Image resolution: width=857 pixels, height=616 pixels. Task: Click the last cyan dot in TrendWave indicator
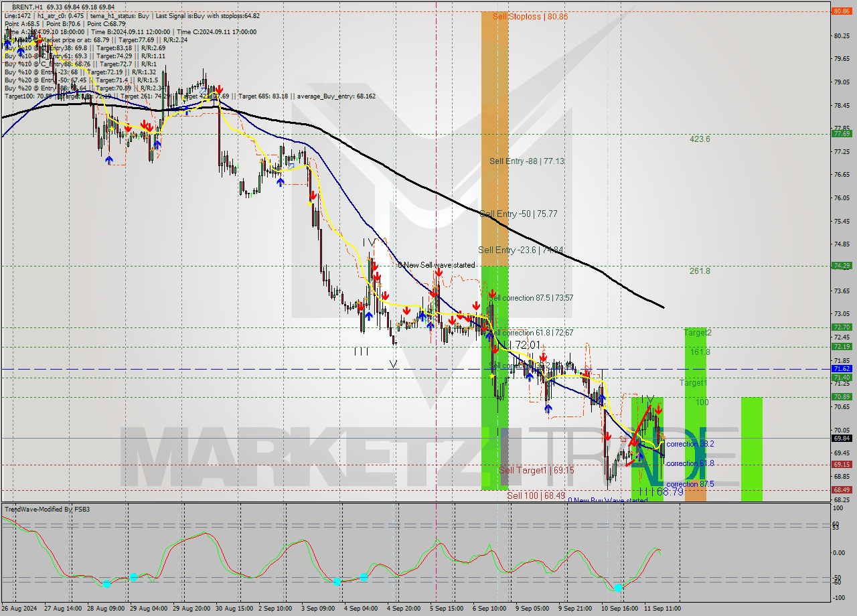(x=618, y=587)
